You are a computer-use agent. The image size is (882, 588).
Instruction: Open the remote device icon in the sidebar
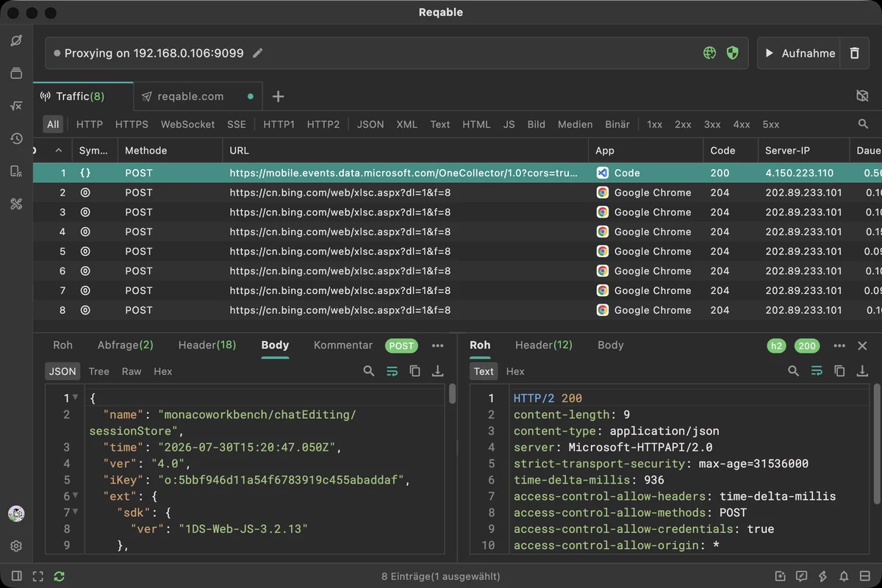click(x=16, y=171)
